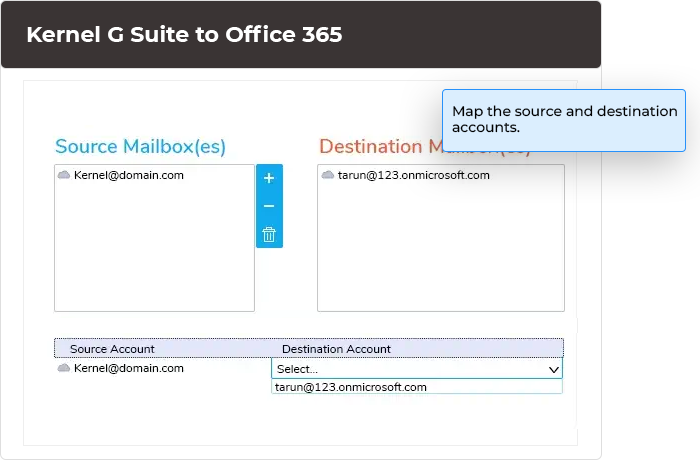The width and height of the screenshot is (700, 460).
Task: Click the Kernel G Suite to Office 365 title
Action: (x=184, y=35)
